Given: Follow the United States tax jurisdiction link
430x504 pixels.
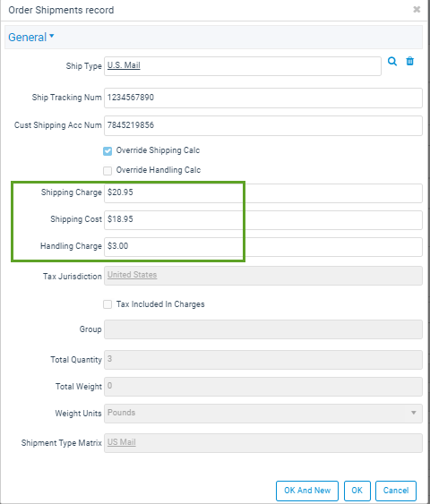Looking at the screenshot, I should [133, 275].
